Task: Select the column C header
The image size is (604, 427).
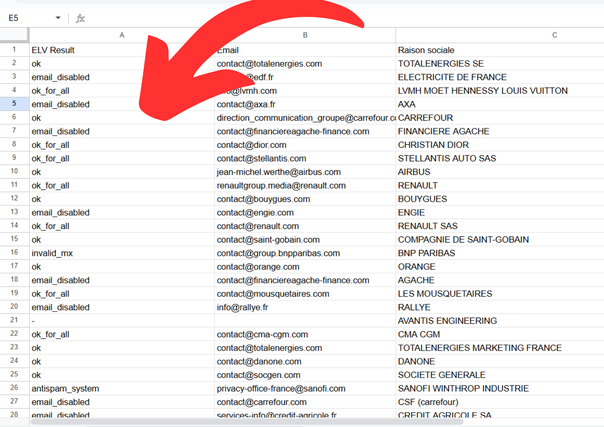Action: [x=500, y=35]
